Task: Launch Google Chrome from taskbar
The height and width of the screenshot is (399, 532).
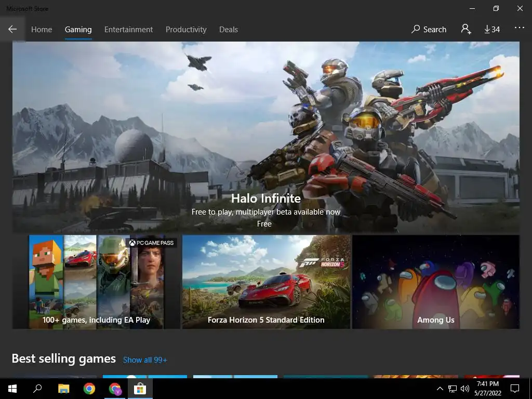Action: [89, 389]
